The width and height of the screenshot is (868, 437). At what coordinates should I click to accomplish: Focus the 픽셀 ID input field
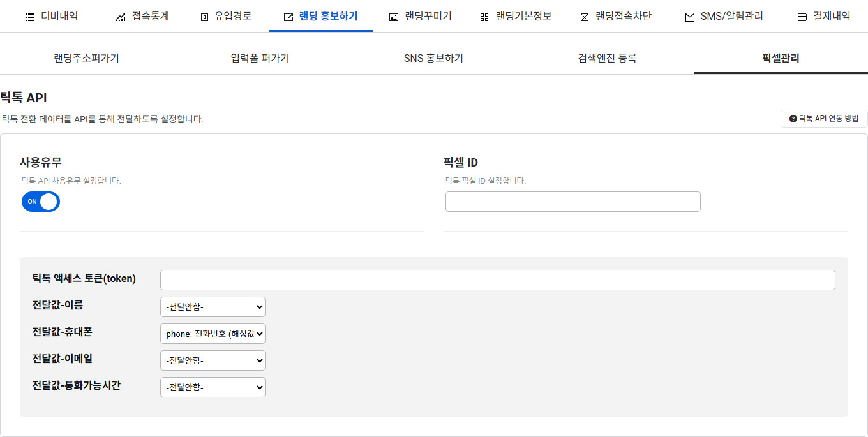[572, 202]
